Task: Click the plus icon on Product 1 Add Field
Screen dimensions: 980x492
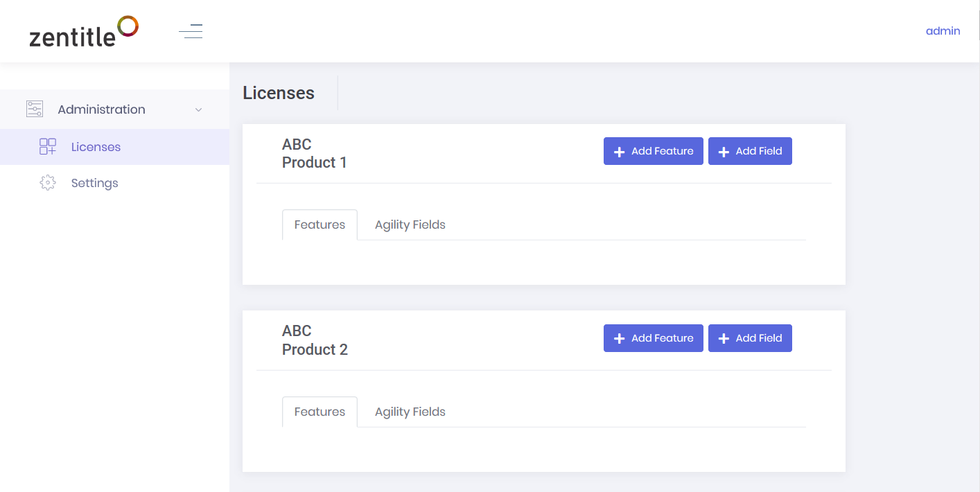Action: click(x=724, y=152)
